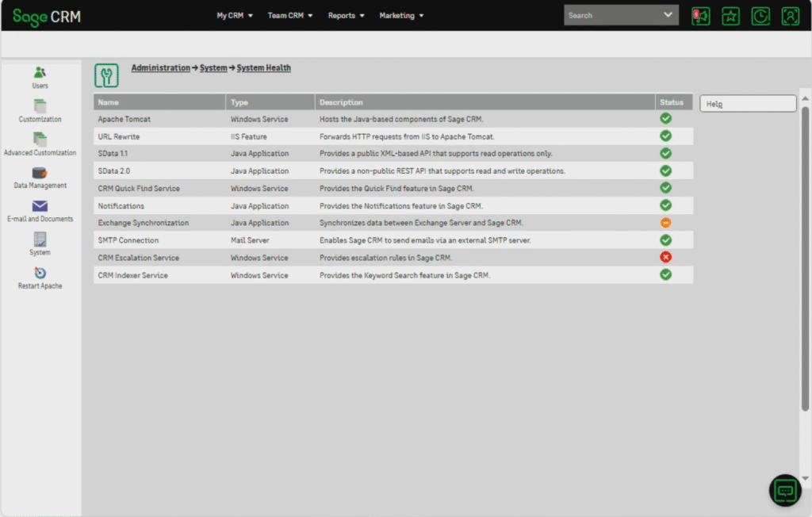
Task: Click SMTP Connection green status icon
Action: pyautogui.click(x=665, y=240)
